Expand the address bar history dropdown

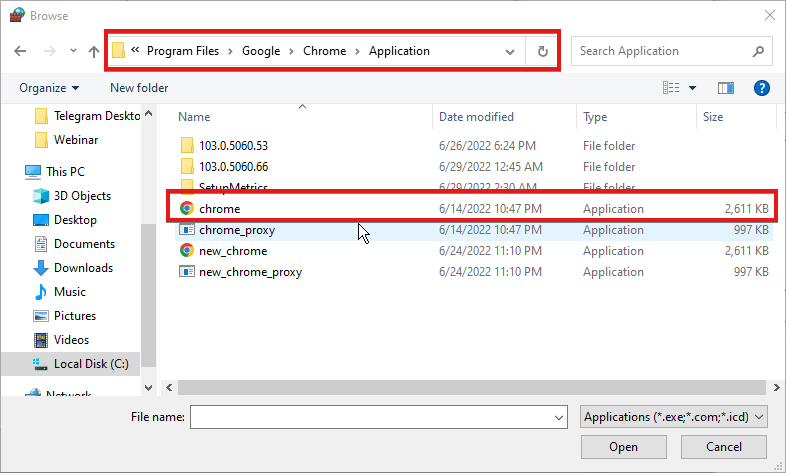pos(510,52)
